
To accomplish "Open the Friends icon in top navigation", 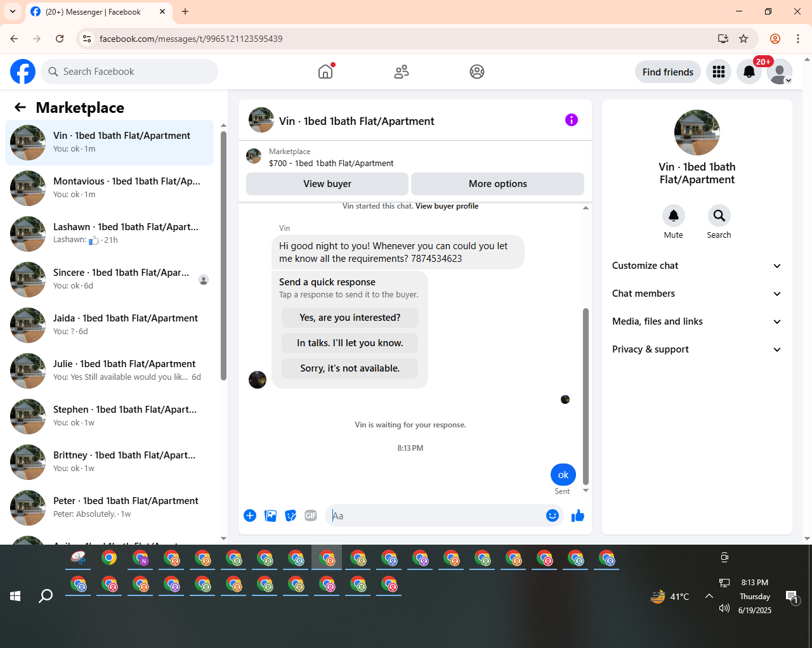I will click(x=402, y=72).
